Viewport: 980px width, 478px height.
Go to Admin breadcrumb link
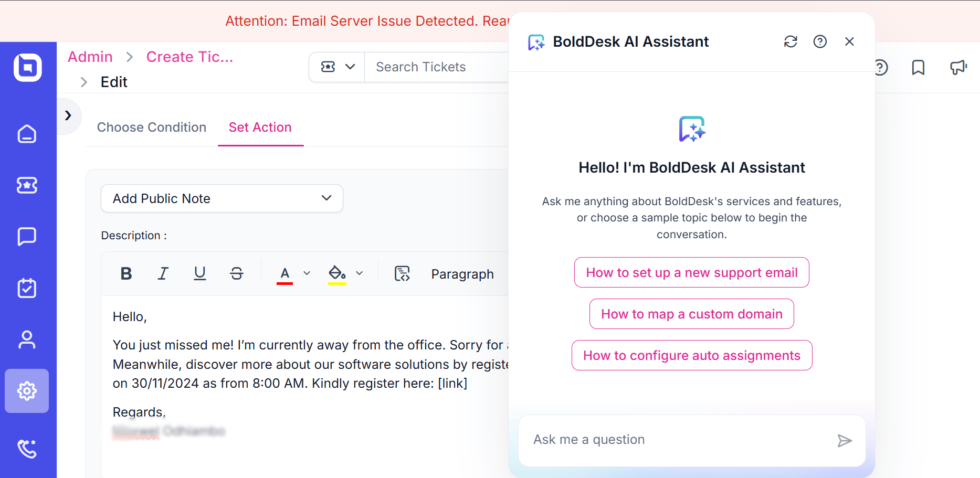(90, 57)
